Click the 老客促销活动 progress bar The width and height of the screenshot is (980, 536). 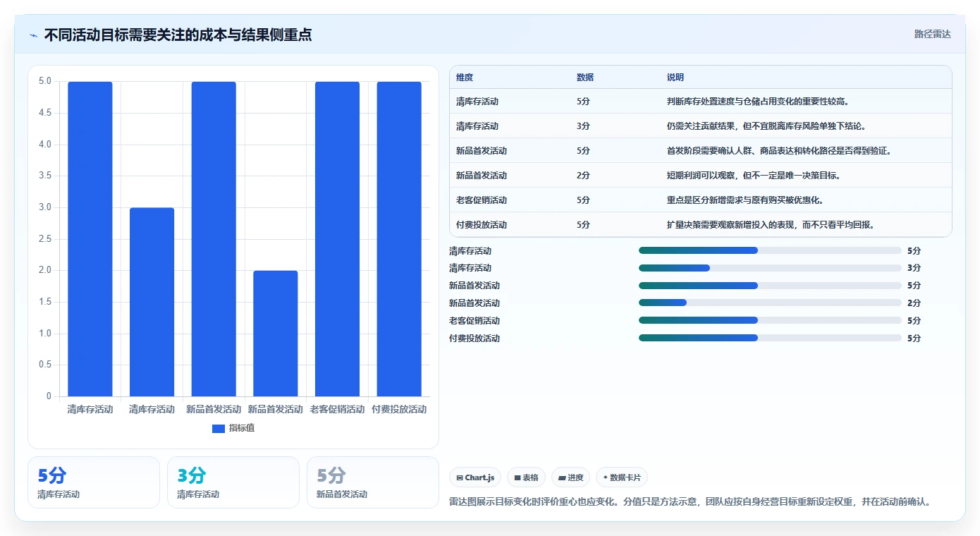pyautogui.click(x=770, y=320)
